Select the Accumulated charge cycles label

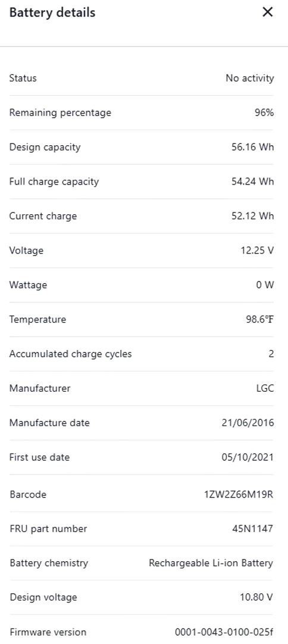[70, 354]
